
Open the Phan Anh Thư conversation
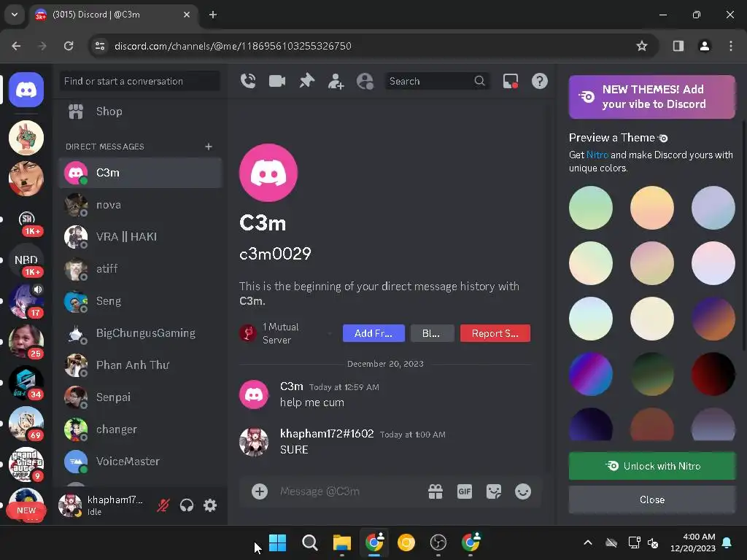pyautogui.click(x=140, y=365)
